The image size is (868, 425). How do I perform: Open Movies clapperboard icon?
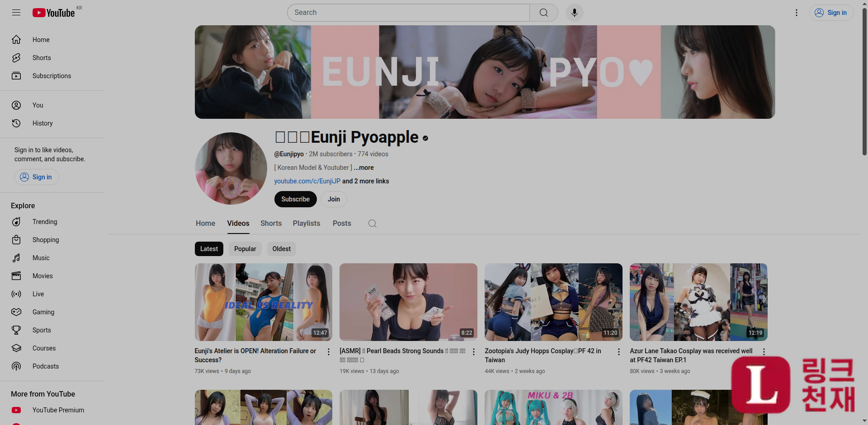[x=16, y=276]
